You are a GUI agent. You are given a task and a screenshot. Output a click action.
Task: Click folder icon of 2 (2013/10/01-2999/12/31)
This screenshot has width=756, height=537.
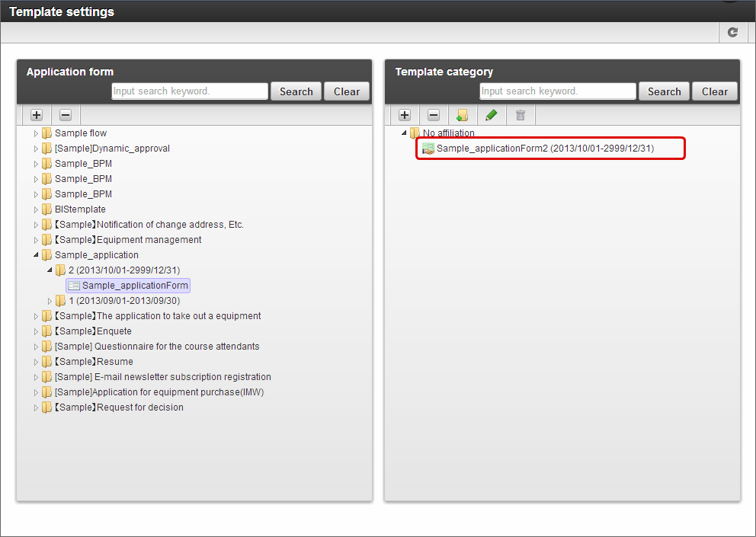(60, 270)
